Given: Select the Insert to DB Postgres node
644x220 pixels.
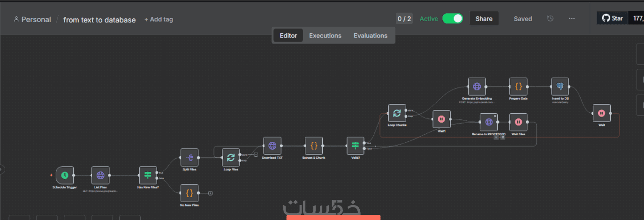Looking at the screenshot, I should coord(560,87).
